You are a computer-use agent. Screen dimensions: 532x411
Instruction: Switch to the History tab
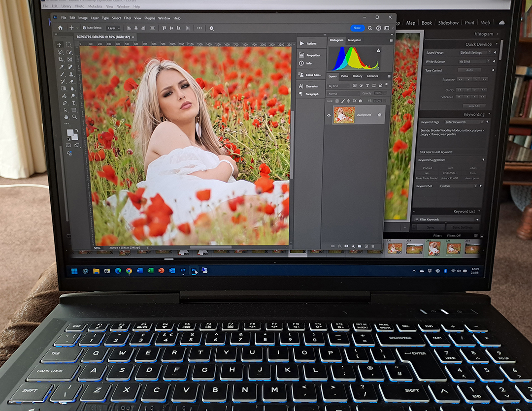coord(357,76)
